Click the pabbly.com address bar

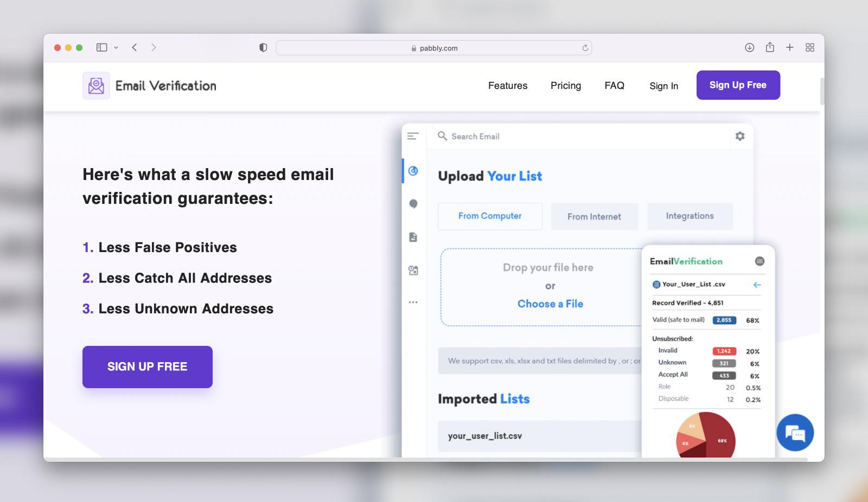pyautogui.click(x=434, y=48)
